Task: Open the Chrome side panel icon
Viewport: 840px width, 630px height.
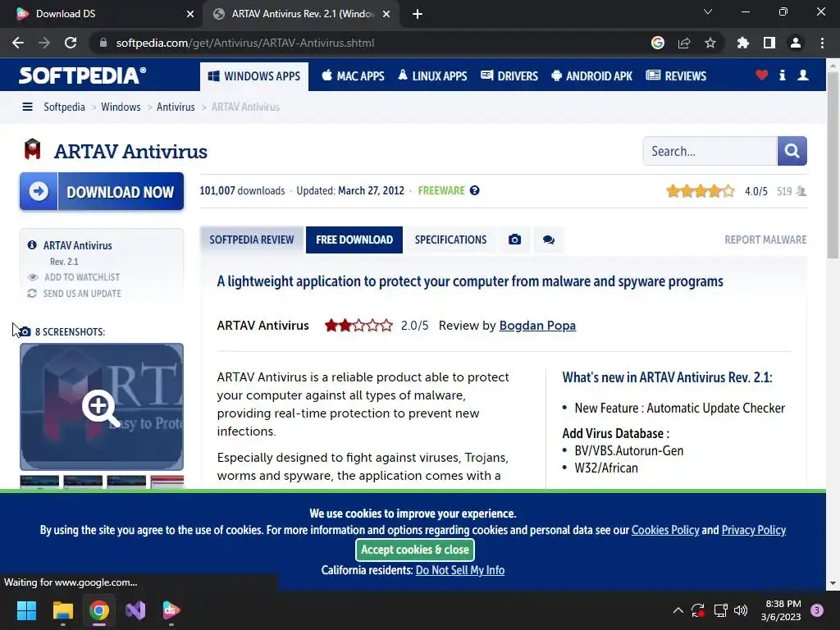Action: pos(769,43)
